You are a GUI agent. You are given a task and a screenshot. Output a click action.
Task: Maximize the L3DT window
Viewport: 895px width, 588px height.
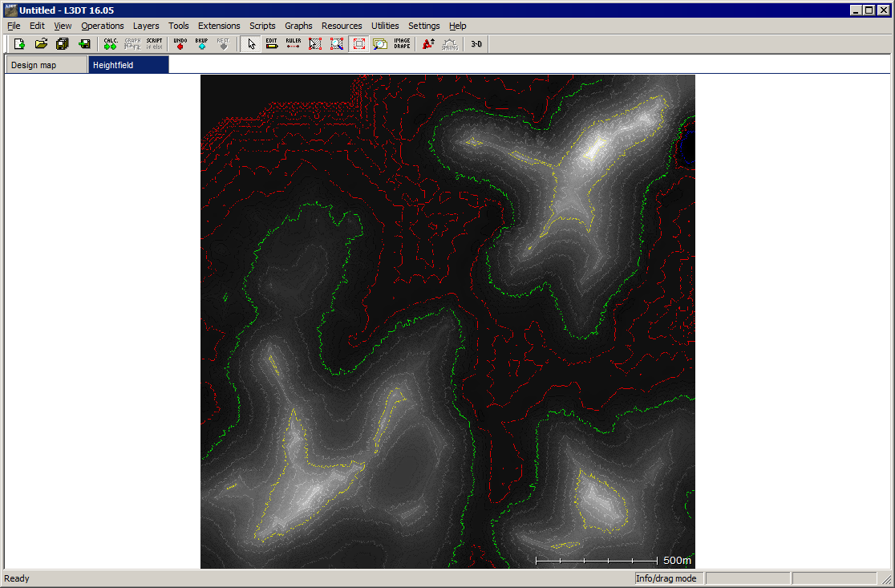pyautogui.click(x=869, y=10)
